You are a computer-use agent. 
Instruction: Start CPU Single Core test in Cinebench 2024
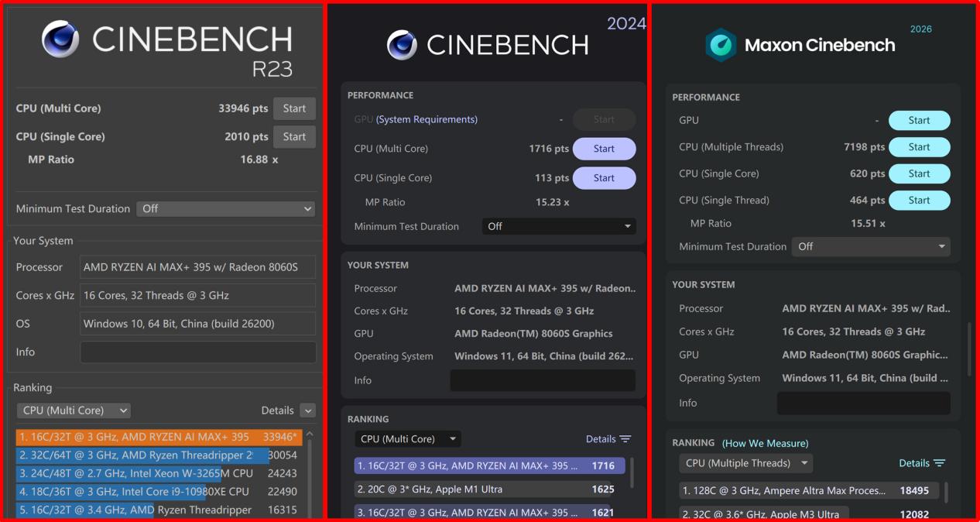point(604,178)
